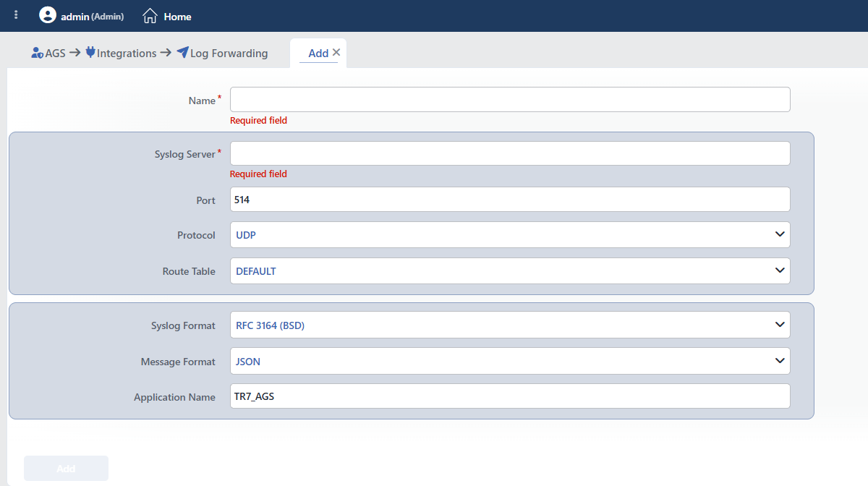Click the Log Forwarding paper-plane icon
This screenshot has width=868, height=486.
click(x=182, y=53)
